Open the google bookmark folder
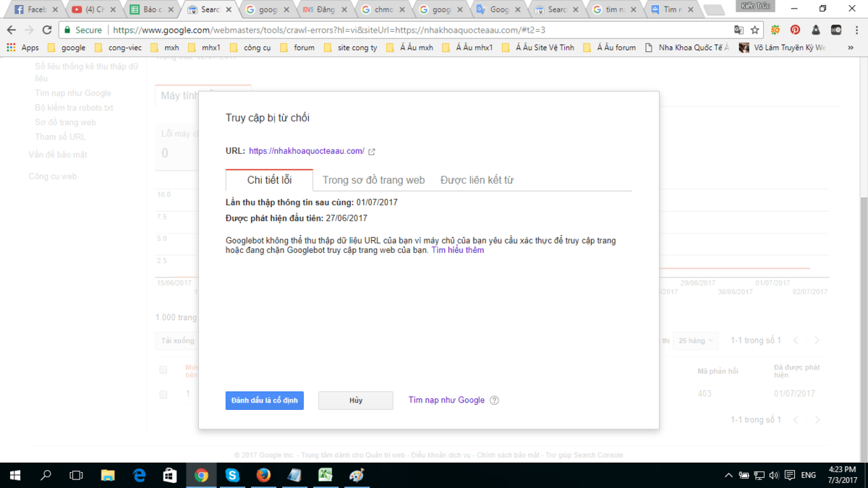The width and height of the screenshot is (868, 488). [x=67, y=48]
